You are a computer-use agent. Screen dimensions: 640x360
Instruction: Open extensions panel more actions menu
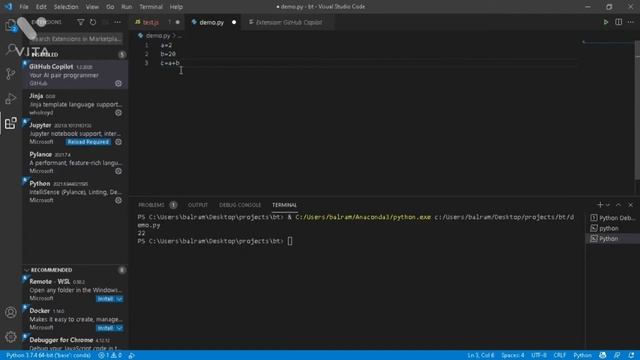tap(118, 22)
